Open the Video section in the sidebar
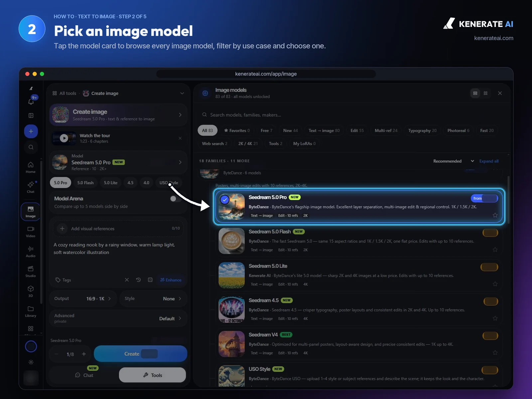The image size is (532, 399). click(31, 232)
